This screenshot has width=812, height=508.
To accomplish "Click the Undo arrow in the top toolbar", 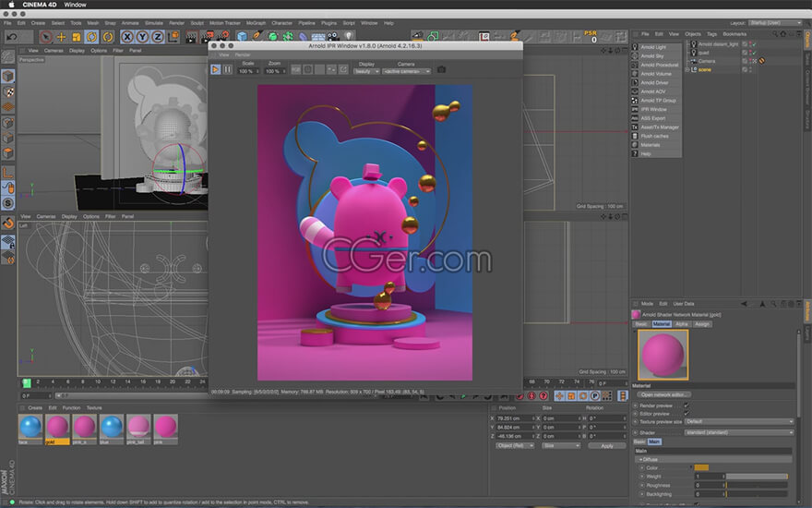I will pyautogui.click(x=12, y=37).
